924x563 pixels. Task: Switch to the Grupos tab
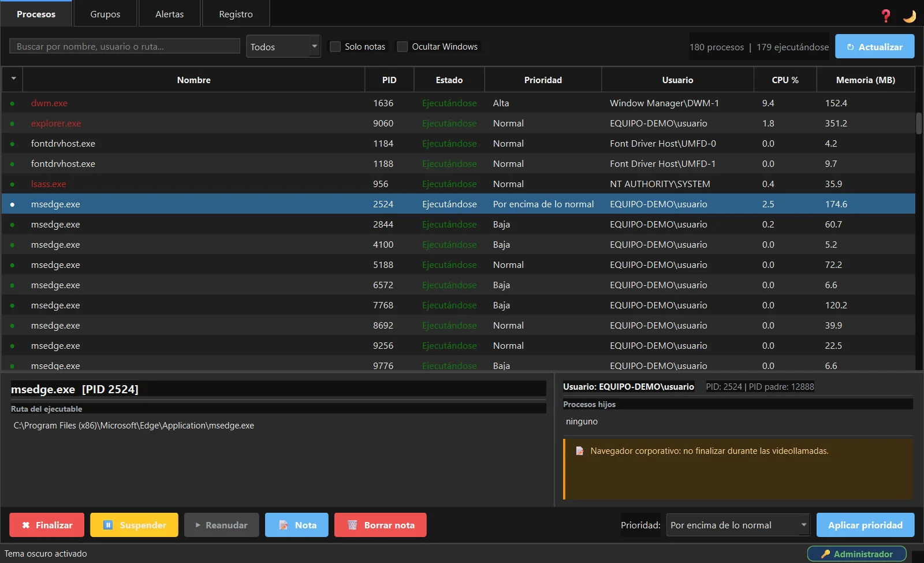(105, 14)
